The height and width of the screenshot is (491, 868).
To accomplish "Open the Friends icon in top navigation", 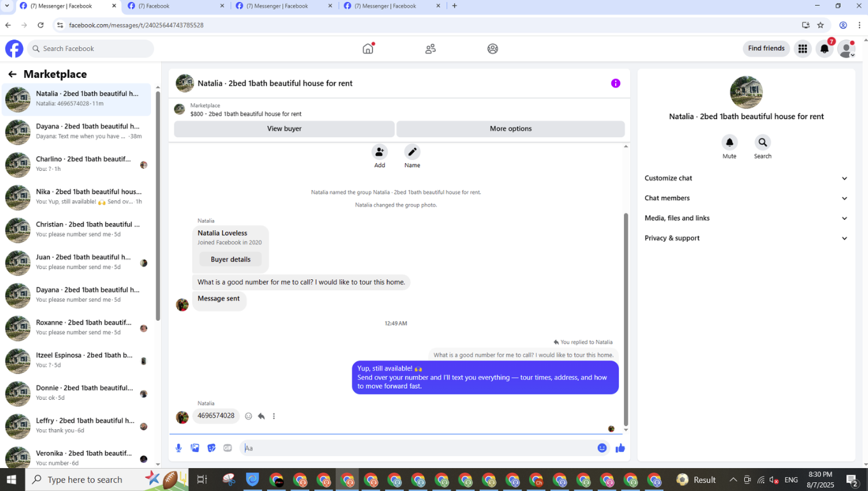I will pyautogui.click(x=430, y=48).
